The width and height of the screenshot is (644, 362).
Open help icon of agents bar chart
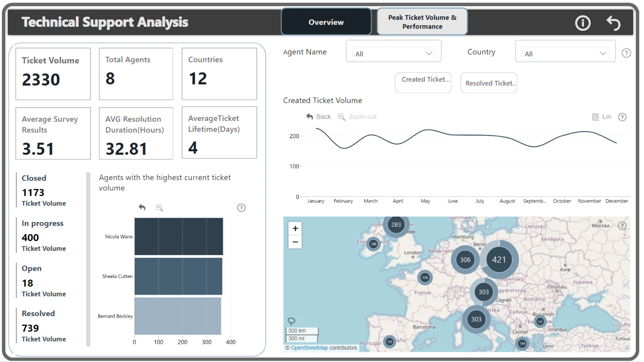[241, 208]
